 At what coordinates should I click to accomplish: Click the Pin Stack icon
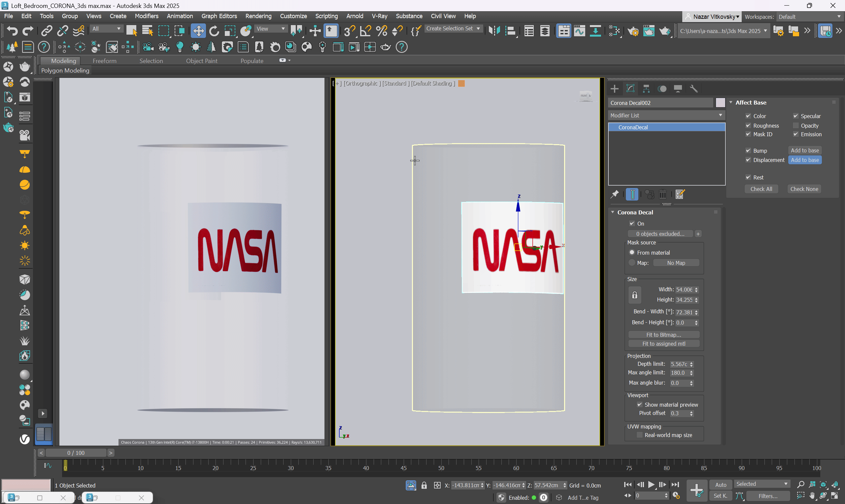[x=615, y=194]
